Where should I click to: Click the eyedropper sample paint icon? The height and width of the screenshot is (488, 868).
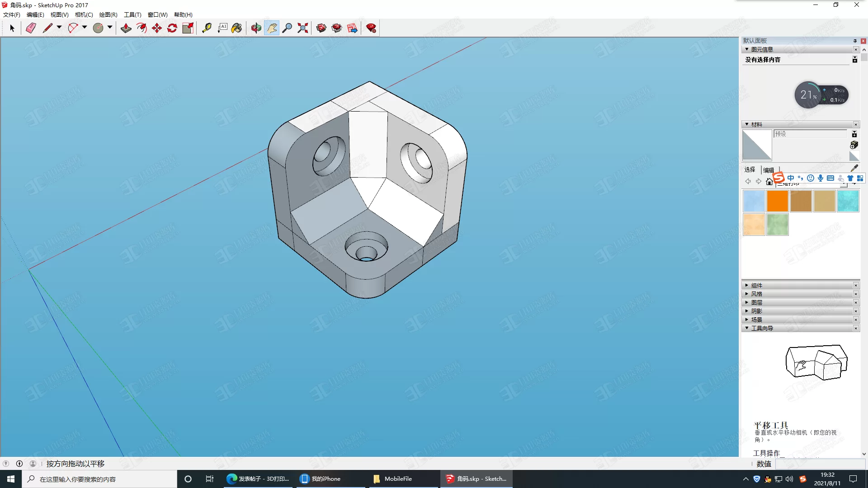coord(854,168)
